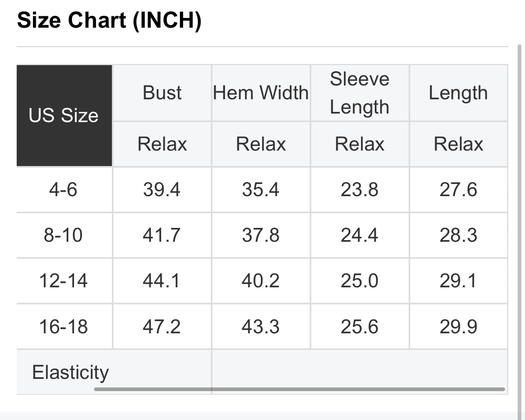Click the horizontal scrollbar under the table

300,389
